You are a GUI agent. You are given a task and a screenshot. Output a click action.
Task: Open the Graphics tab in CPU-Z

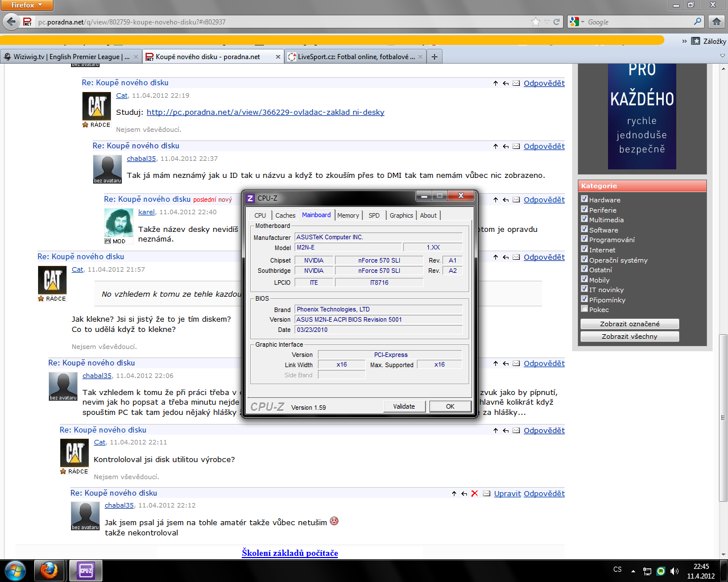coord(401,215)
